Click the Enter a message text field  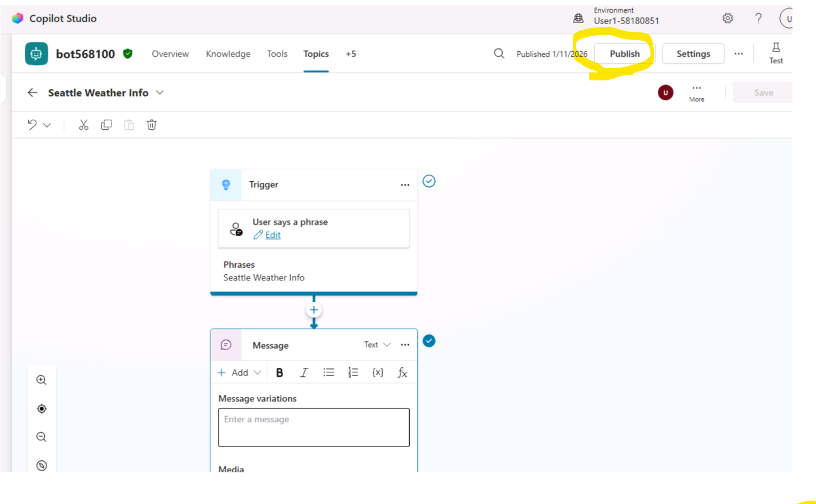pos(314,427)
